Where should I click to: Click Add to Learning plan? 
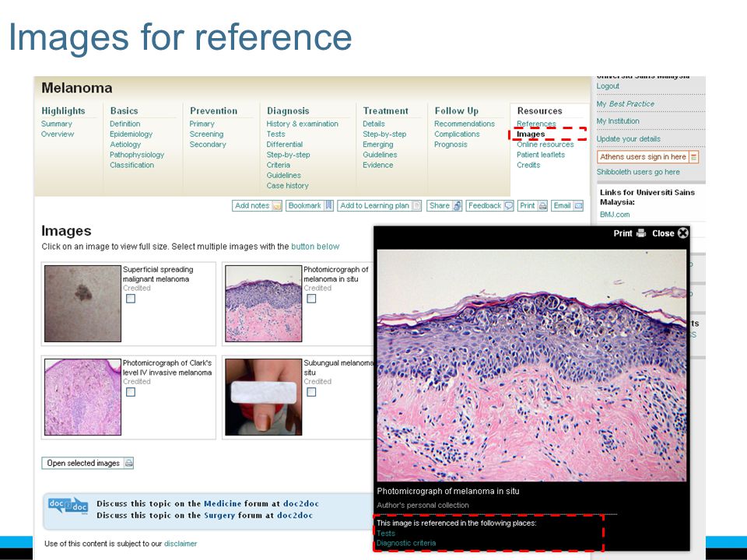[380, 205]
